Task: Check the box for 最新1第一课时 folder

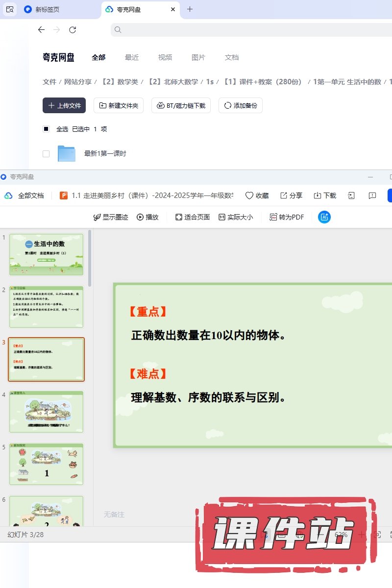Action: (x=46, y=154)
